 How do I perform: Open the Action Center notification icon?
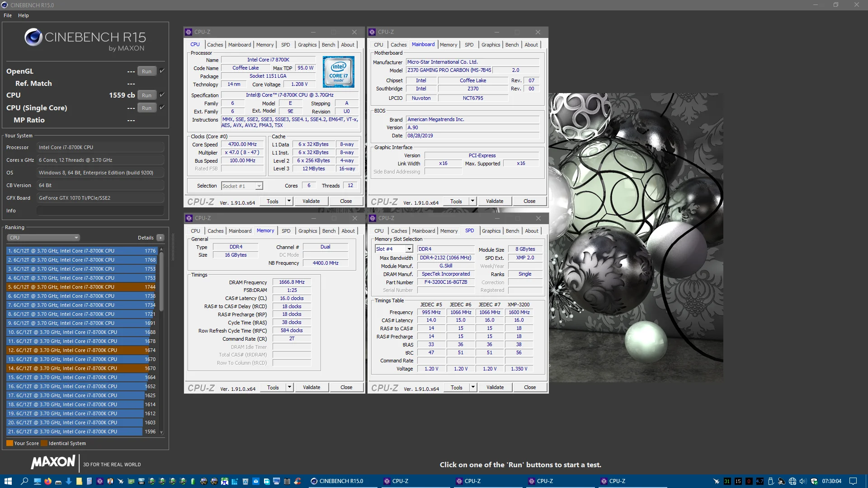point(853,481)
